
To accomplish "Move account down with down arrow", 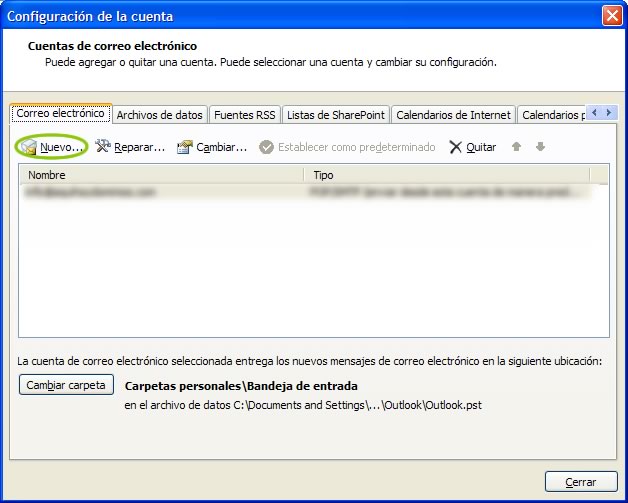I will tap(540, 147).
